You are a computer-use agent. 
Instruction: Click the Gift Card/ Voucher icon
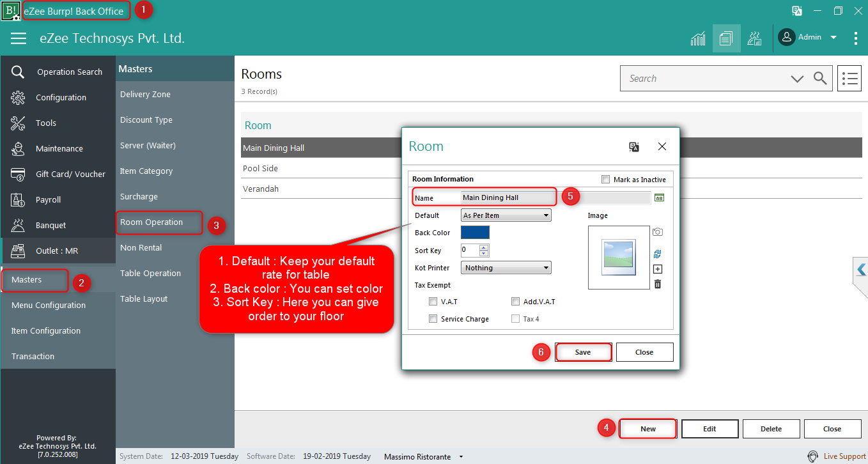(18, 174)
